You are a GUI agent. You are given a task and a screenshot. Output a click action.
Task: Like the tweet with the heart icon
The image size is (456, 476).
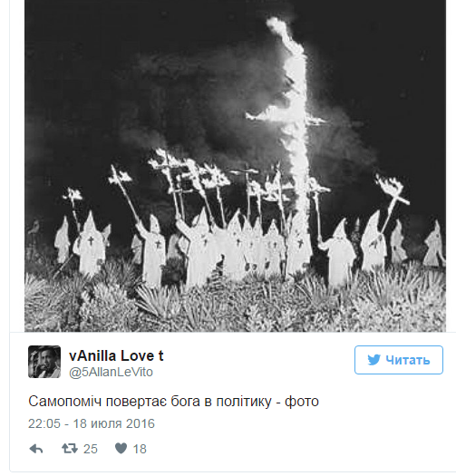[121, 449]
